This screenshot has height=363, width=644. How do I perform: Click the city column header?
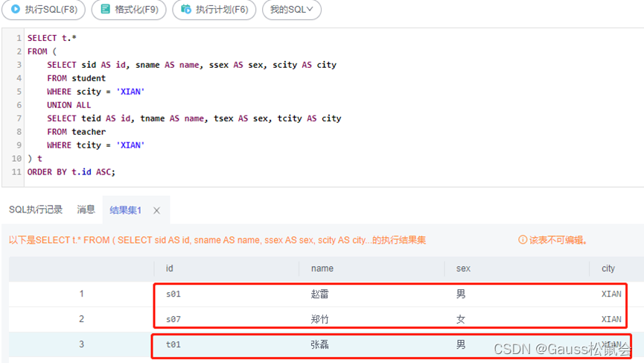(608, 268)
